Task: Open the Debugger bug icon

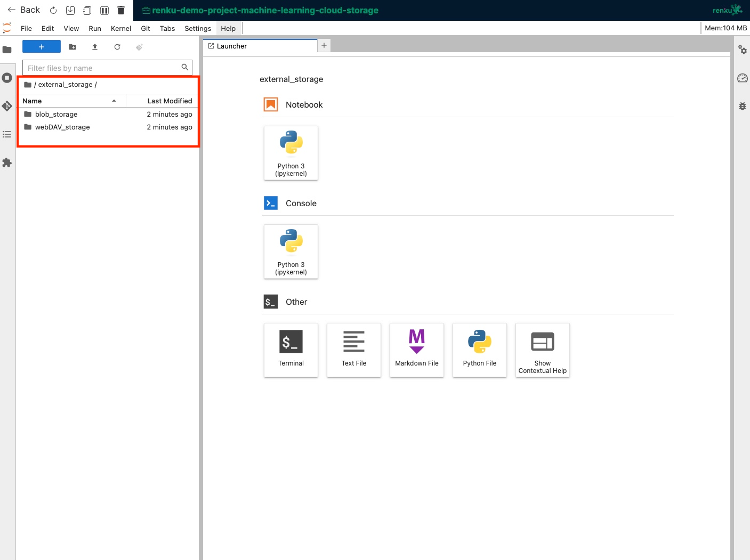Action: 743,106
